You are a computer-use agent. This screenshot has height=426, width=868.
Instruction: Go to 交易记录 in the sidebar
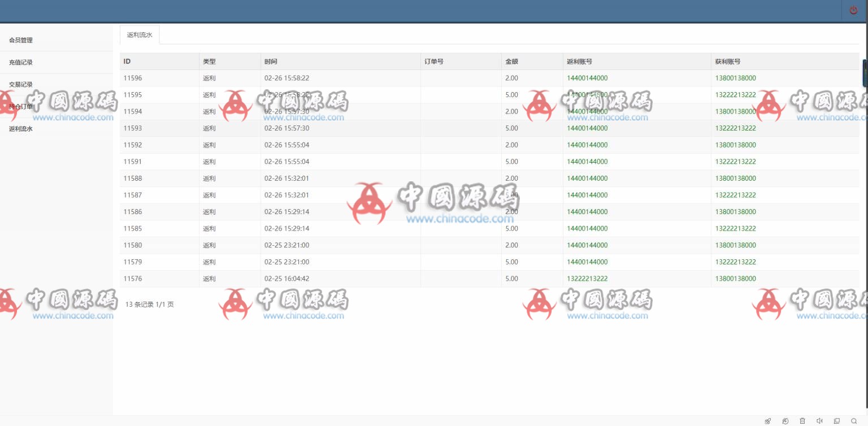point(21,84)
